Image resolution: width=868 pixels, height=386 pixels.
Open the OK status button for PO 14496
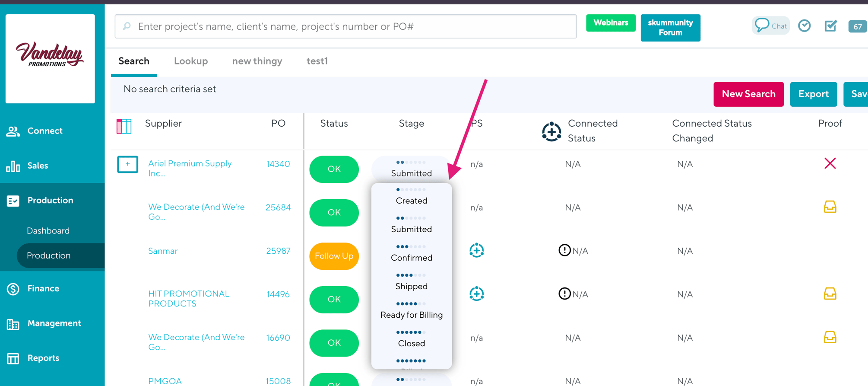click(334, 300)
